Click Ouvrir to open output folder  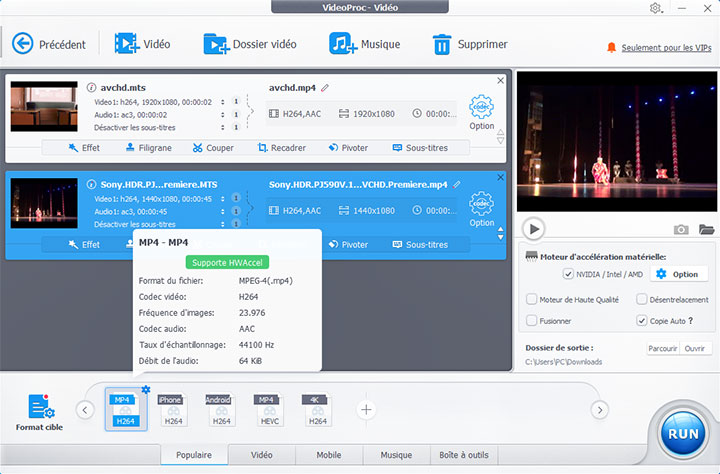tap(695, 349)
